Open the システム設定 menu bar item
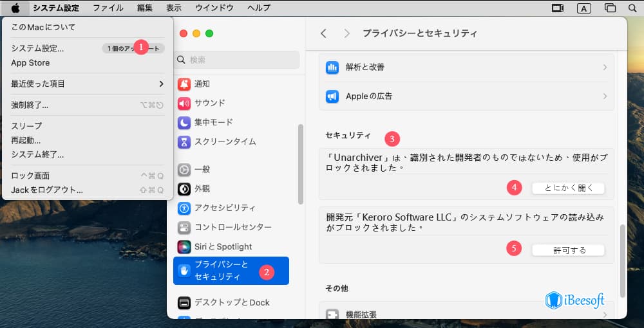 click(x=56, y=8)
